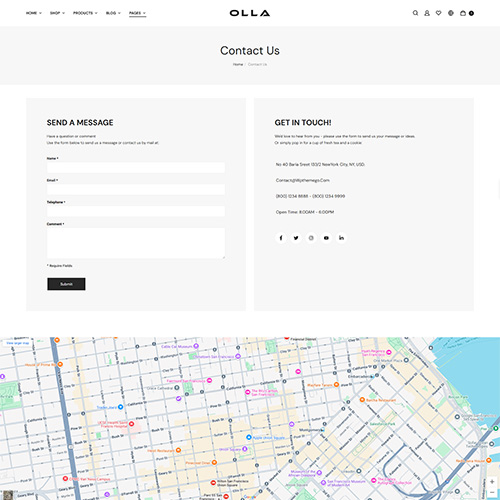Click the GET IN TOUCH! heading

click(x=303, y=123)
